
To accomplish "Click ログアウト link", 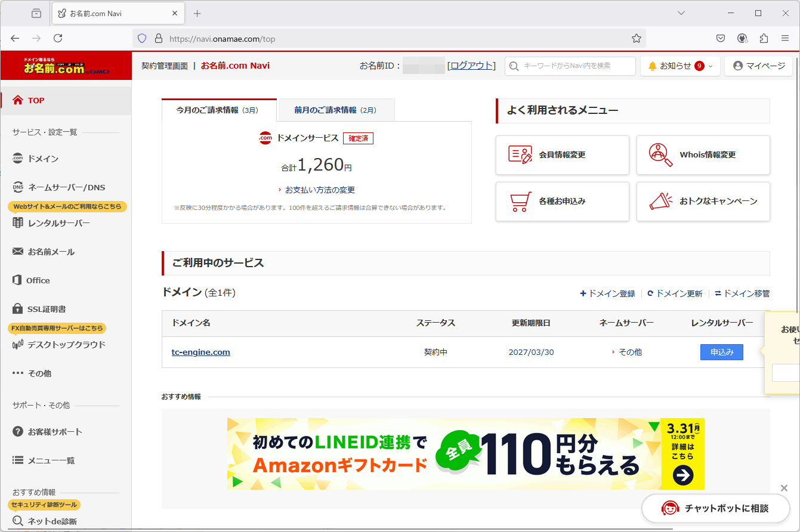I will pyautogui.click(x=471, y=66).
